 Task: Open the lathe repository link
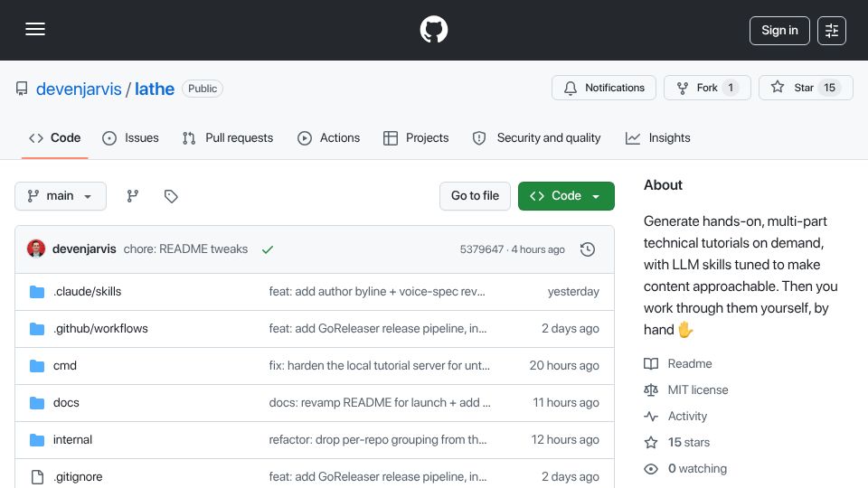pos(155,89)
